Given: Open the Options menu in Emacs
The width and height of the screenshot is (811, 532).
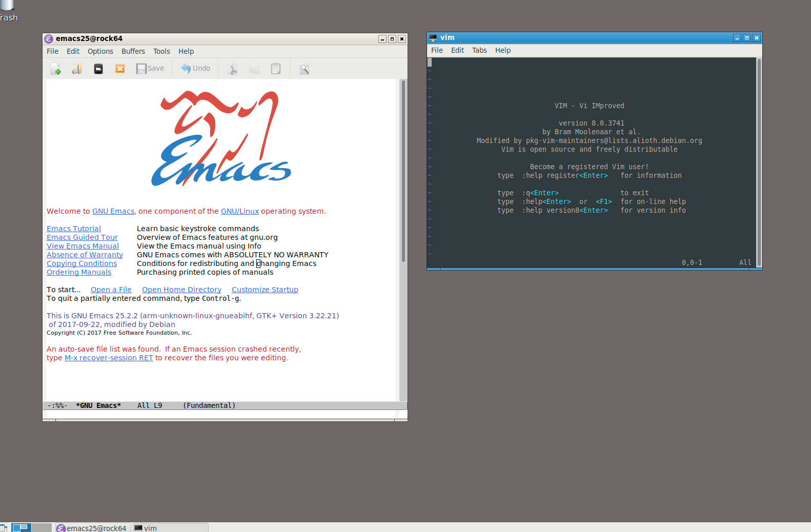Looking at the screenshot, I should coord(100,51).
